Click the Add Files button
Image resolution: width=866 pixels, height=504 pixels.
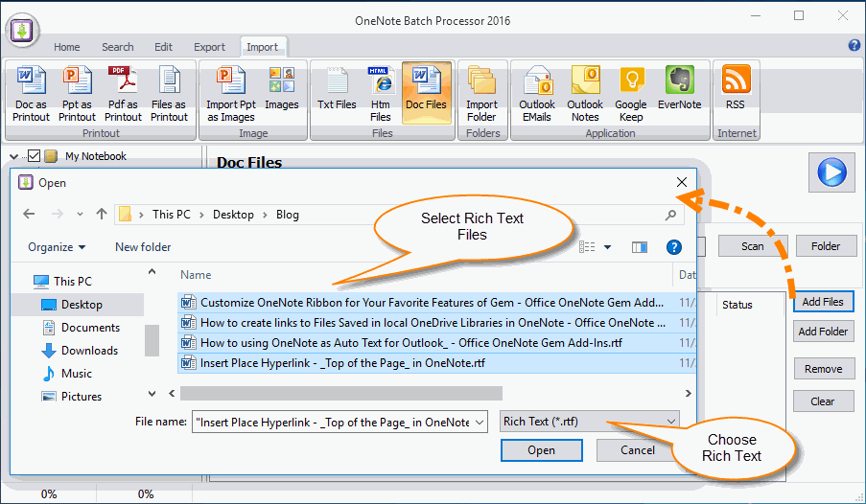(x=823, y=302)
